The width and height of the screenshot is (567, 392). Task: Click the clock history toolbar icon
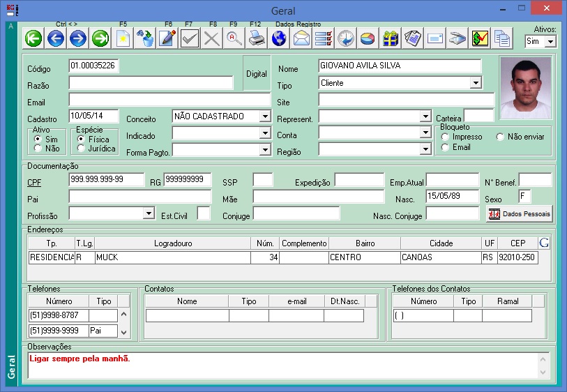346,38
